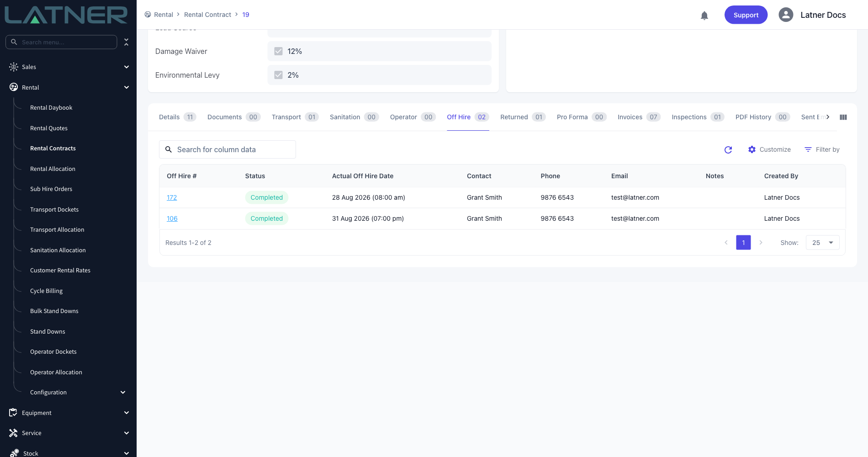Open Customer Rental Rates menu item

pyautogui.click(x=60, y=270)
